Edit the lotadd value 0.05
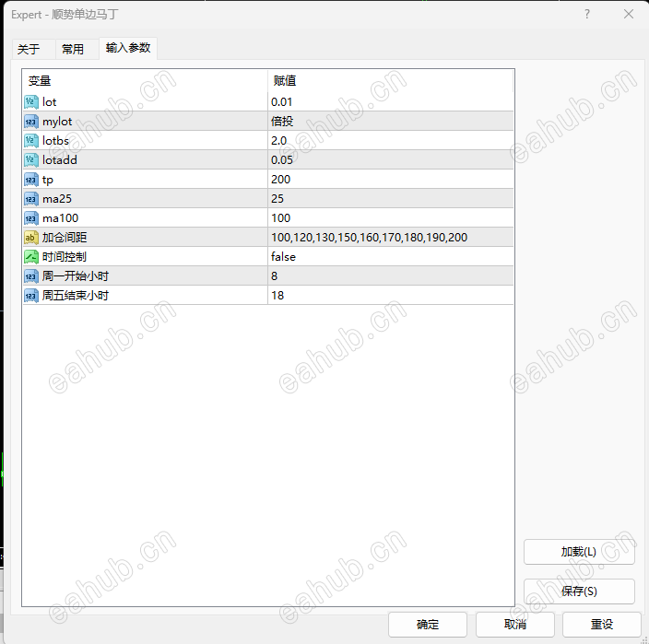The width and height of the screenshot is (649, 644). point(390,160)
